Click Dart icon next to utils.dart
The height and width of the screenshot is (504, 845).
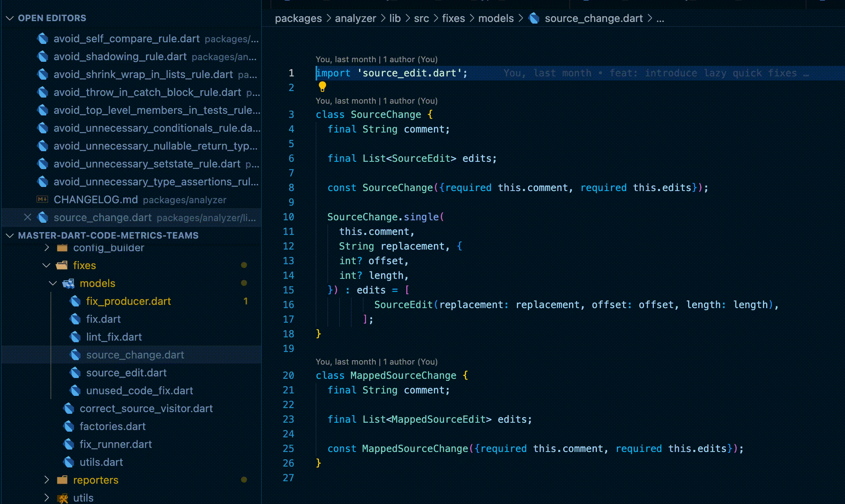pos(69,462)
